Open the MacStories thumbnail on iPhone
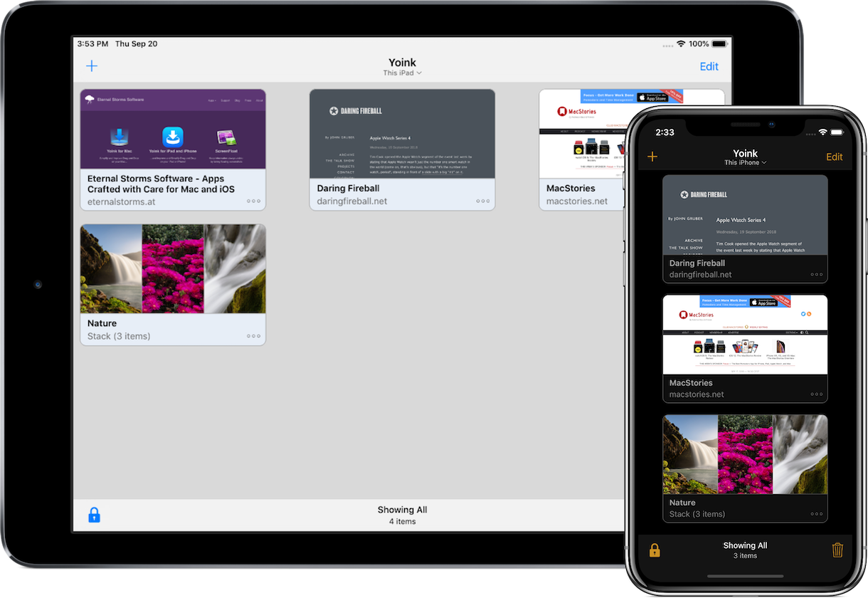 [x=745, y=335]
